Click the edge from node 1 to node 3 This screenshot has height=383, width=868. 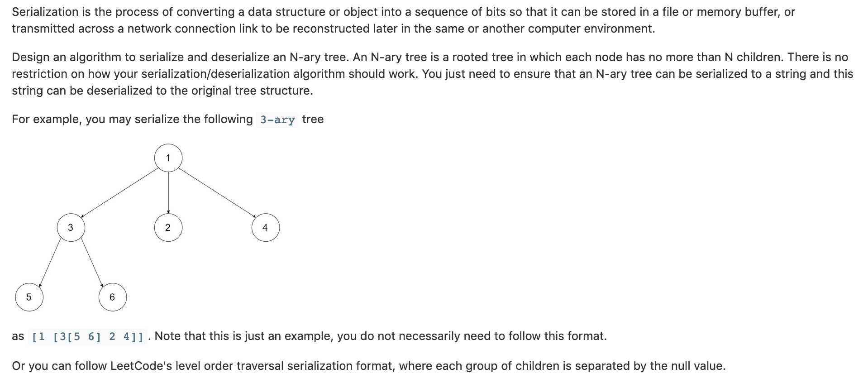[x=119, y=193]
